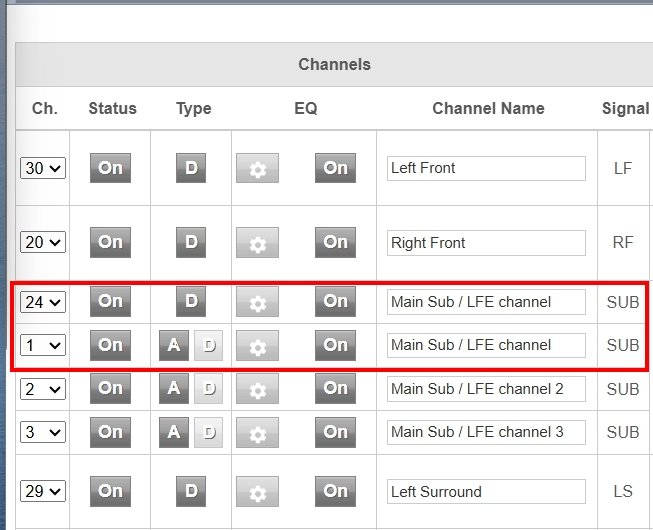This screenshot has width=653, height=530.
Task: Click the Status column header
Action: pyautogui.click(x=112, y=108)
